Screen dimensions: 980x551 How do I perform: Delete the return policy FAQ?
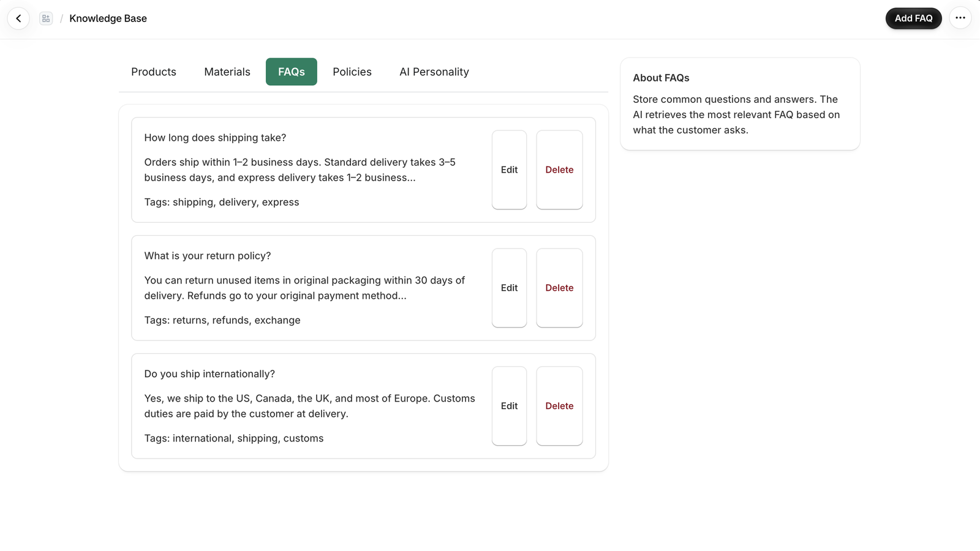tap(559, 288)
